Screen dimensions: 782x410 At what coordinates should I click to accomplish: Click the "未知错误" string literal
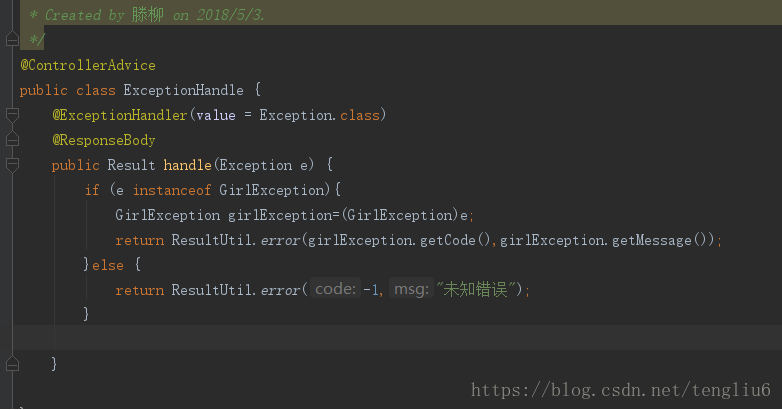[476, 289]
